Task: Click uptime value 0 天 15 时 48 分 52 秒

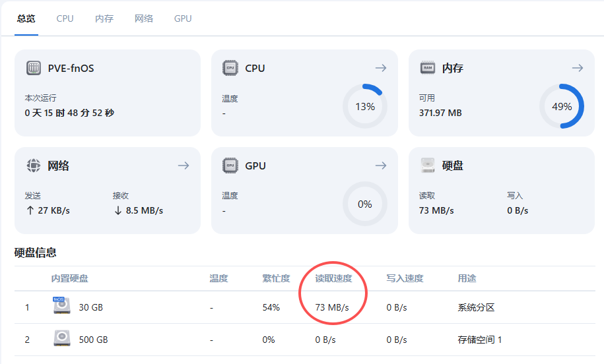Action: 69,113
